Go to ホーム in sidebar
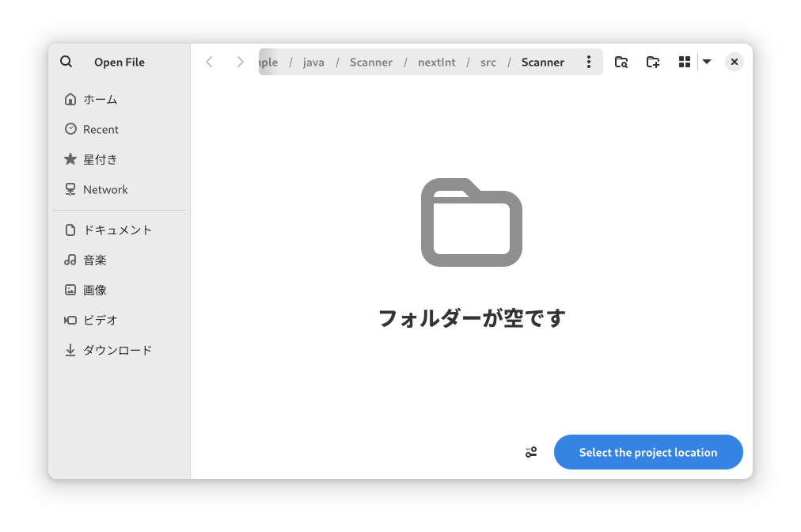Viewport: 801px width, 532px height. point(120,99)
